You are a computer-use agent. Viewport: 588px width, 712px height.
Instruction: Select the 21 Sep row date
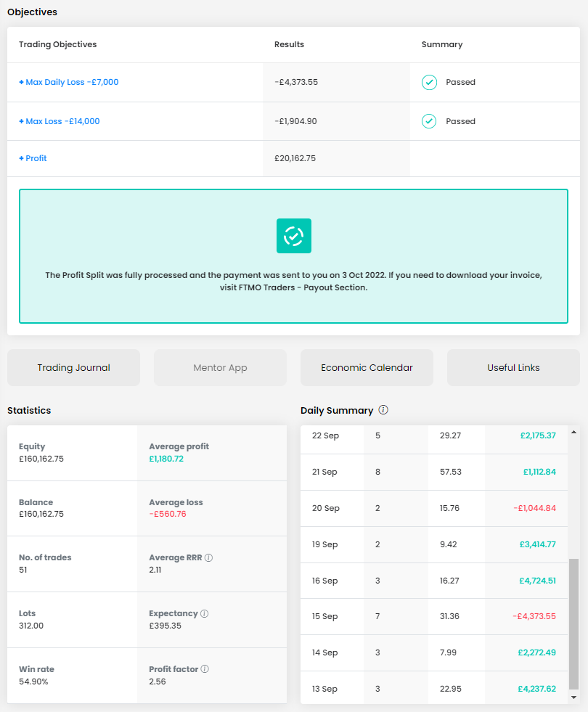(324, 472)
